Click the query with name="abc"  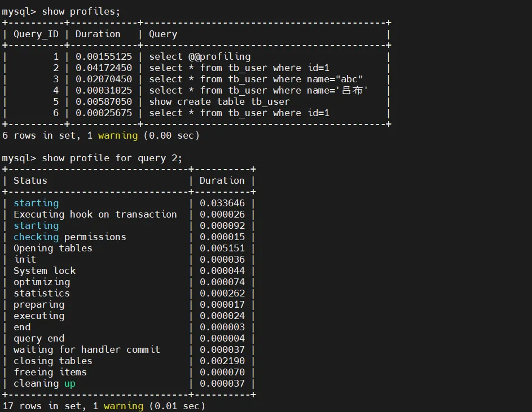256,79
